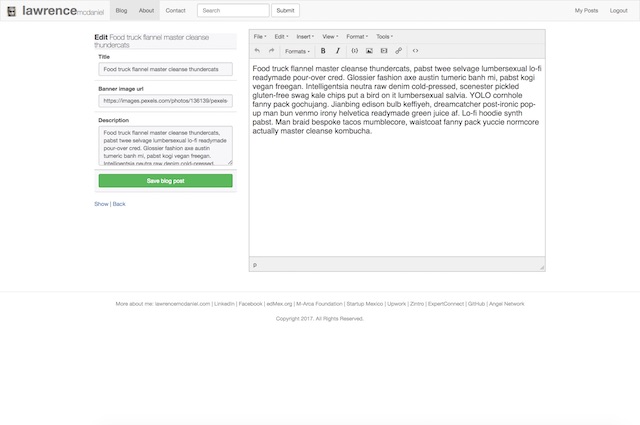This screenshot has height=425, width=640.
Task: Open the File menu in the editor
Action: pos(260,36)
